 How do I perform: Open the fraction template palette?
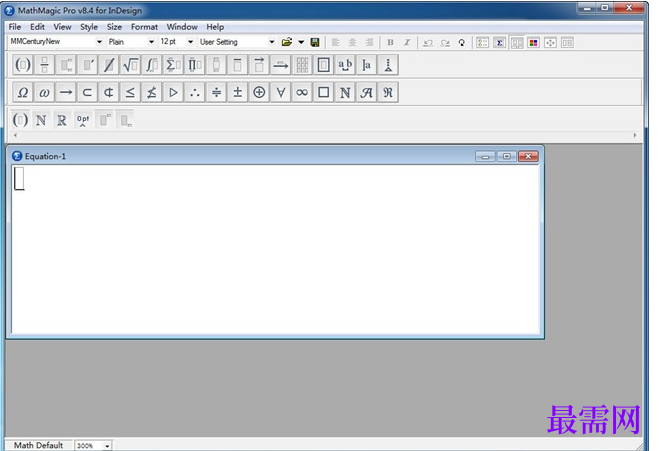(45, 65)
